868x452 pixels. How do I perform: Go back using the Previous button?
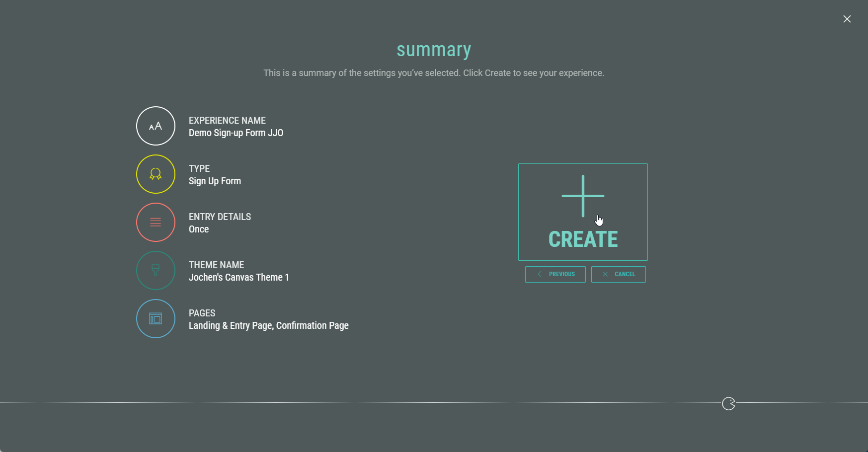pos(555,274)
